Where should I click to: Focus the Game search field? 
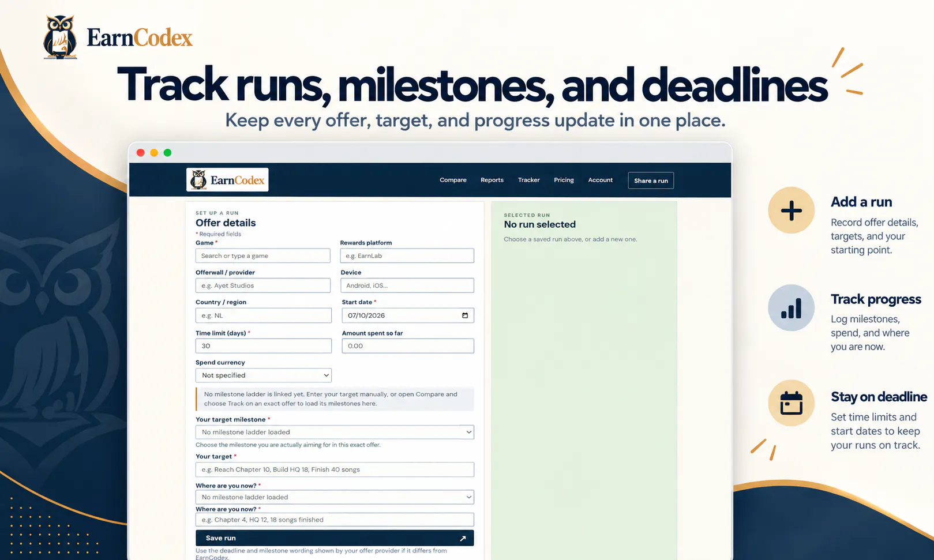click(x=263, y=255)
